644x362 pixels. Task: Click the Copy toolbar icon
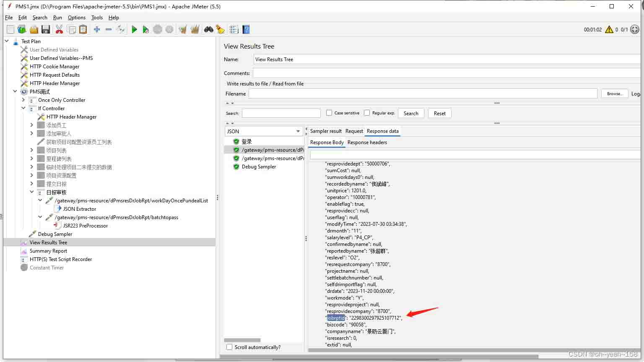[x=71, y=29]
